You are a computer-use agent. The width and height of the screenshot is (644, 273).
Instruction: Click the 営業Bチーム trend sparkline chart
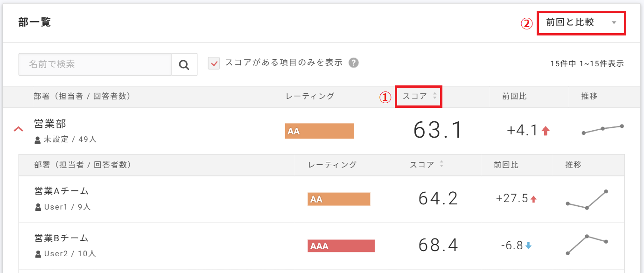coord(587,245)
